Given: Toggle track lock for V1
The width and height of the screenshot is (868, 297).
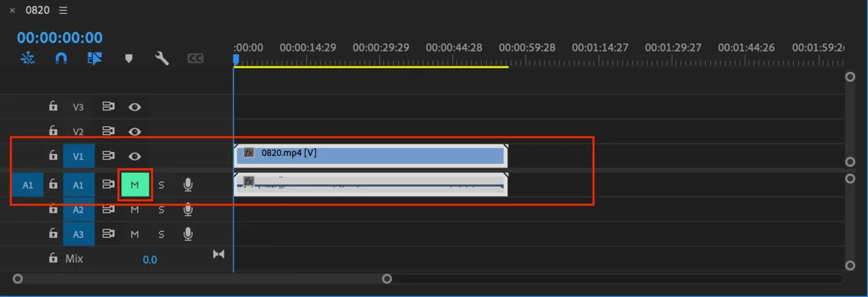Looking at the screenshot, I should pyautogui.click(x=53, y=155).
